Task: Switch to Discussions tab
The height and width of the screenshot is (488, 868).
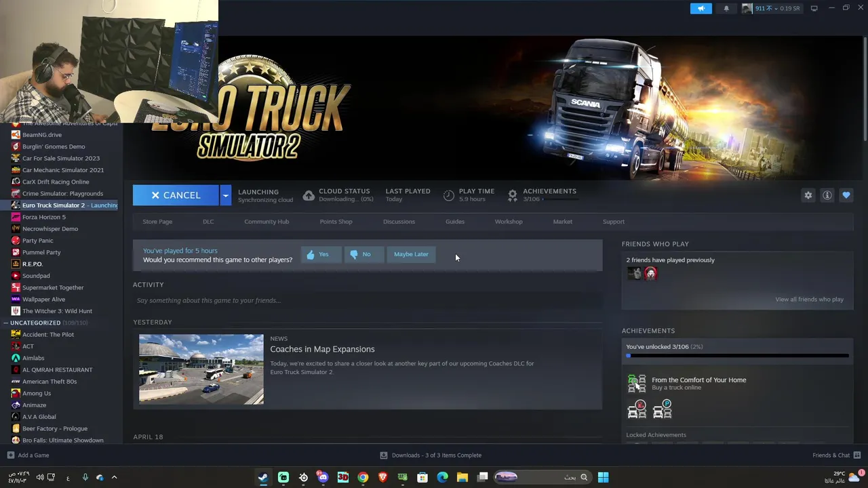Action: click(399, 222)
